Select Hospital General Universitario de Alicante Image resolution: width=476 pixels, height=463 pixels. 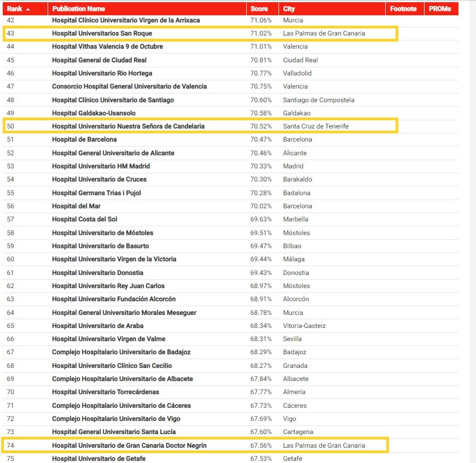(113, 153)
